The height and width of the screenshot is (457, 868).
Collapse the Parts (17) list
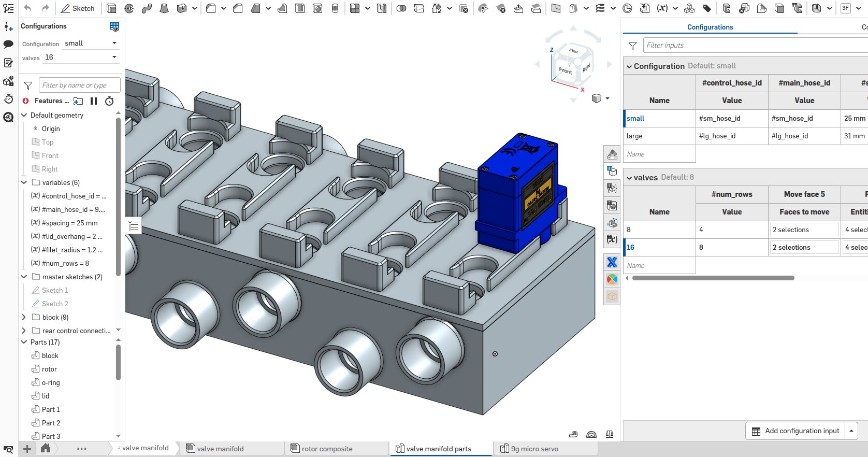tap(24, 342)
